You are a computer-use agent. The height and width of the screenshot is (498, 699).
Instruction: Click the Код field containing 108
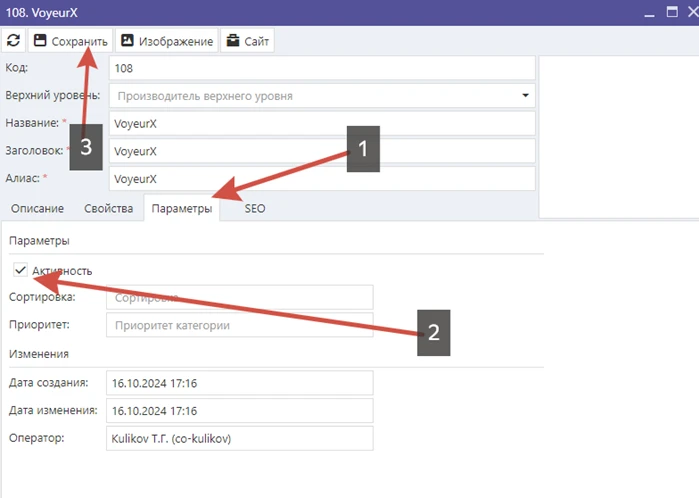coord(320,68)
